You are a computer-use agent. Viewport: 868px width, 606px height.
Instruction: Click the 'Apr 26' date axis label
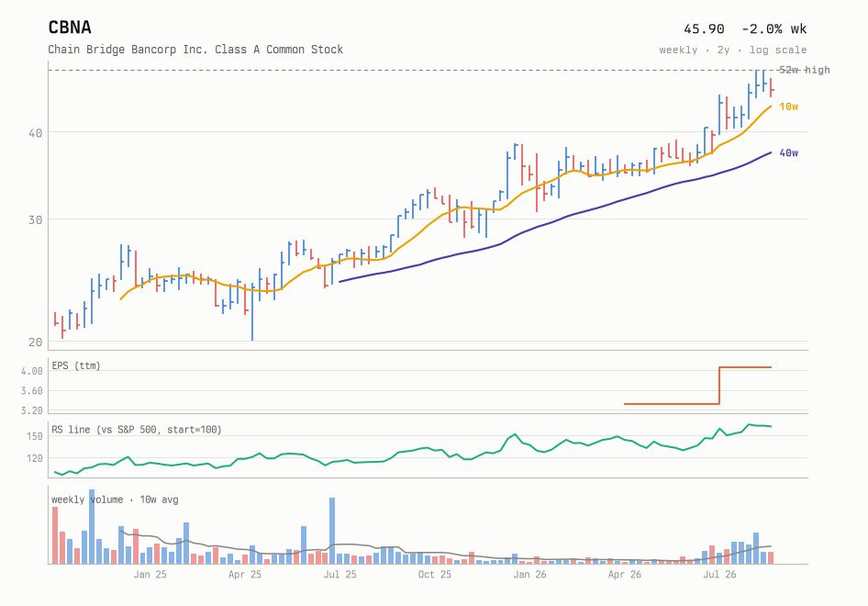coord(625,575)
